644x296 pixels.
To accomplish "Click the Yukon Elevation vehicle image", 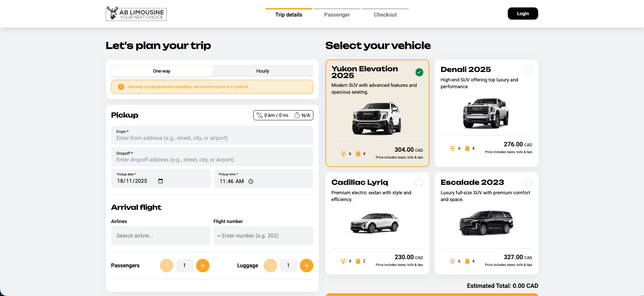I will [377, 118].
